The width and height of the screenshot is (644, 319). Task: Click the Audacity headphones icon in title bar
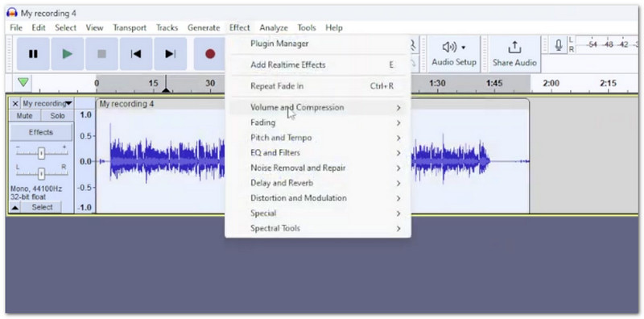[x=12, y=13]
